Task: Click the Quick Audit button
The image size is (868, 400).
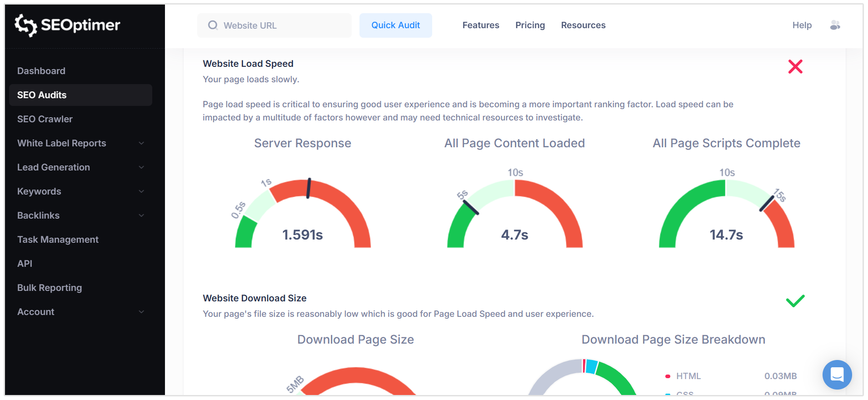Action: (x=396, y=25)
